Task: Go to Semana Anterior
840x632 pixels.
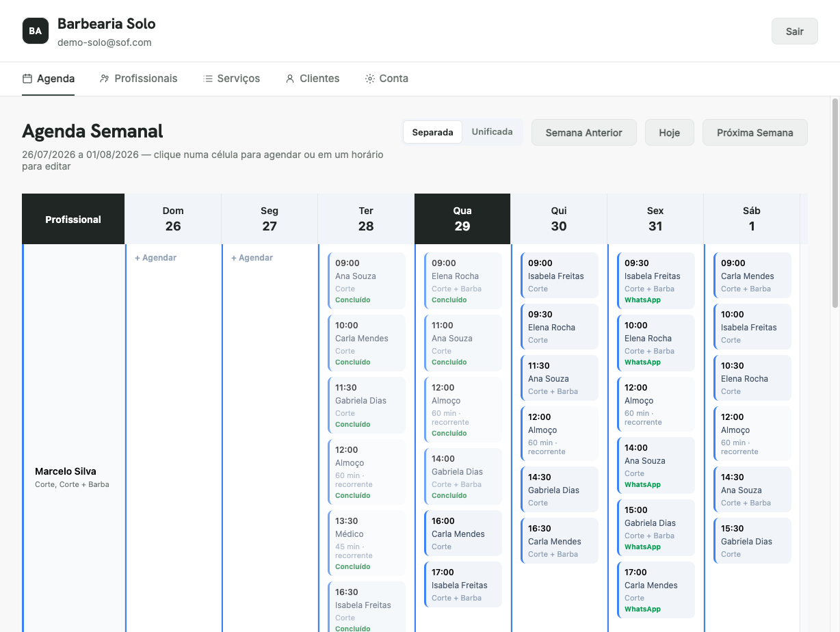Action: pos(584,133)
